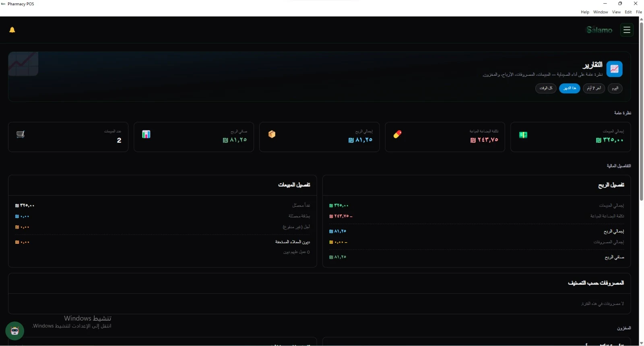Image resolution: width=644 pixels, height=346 pixels.
Task: Select the 'كل الوقت' date filter
Action: 546,88
